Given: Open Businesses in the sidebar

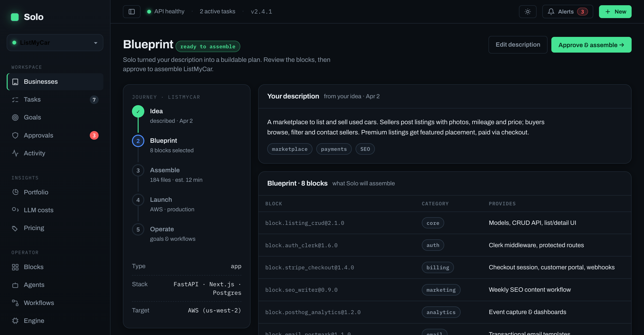Looking at the screenshot, I should (55, 82).
